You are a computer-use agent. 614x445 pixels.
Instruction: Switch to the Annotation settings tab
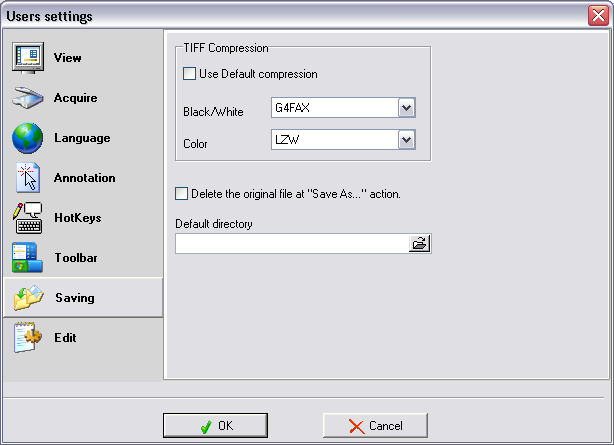(x=83, y=178)
